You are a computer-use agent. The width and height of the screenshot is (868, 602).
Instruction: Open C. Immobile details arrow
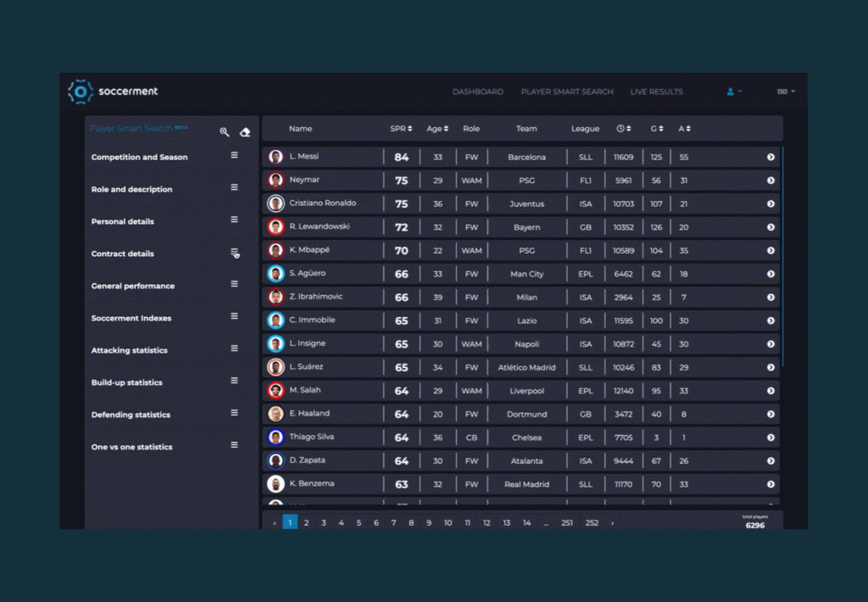pyautogui.click(x=771, y=321)
